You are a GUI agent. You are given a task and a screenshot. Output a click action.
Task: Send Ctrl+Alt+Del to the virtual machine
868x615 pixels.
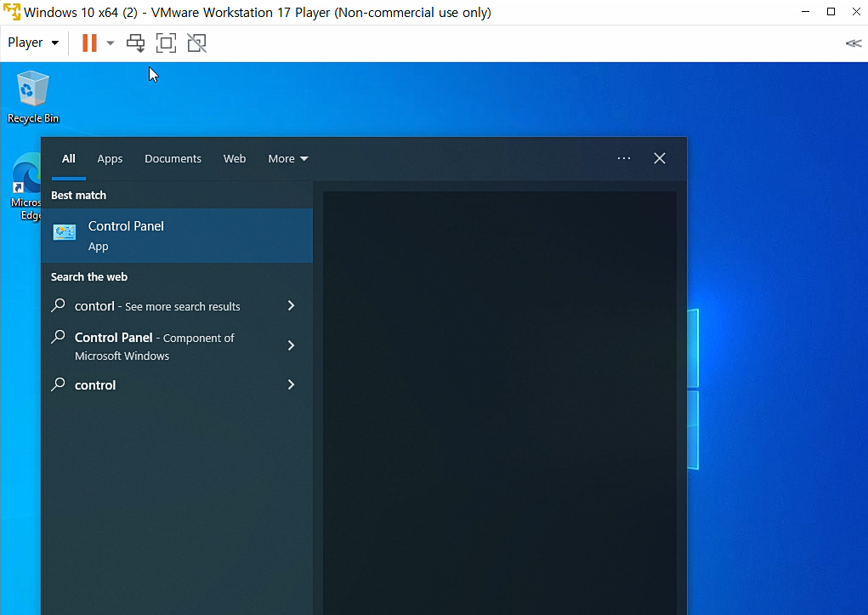(x=136, y=43)
